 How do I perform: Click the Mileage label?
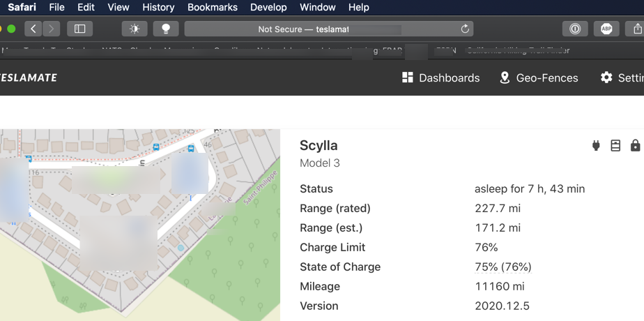[x=320, y=287]
